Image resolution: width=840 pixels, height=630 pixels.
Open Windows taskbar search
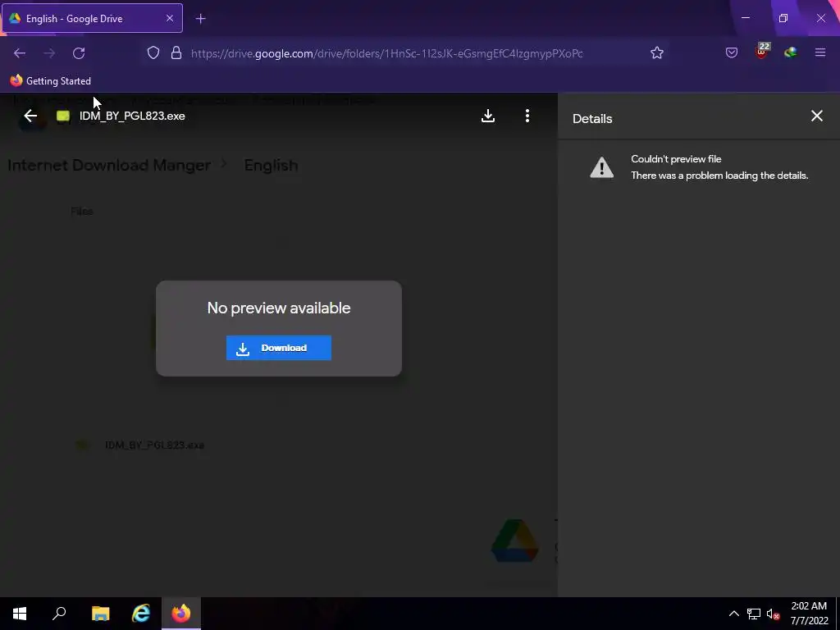(59, 614)
